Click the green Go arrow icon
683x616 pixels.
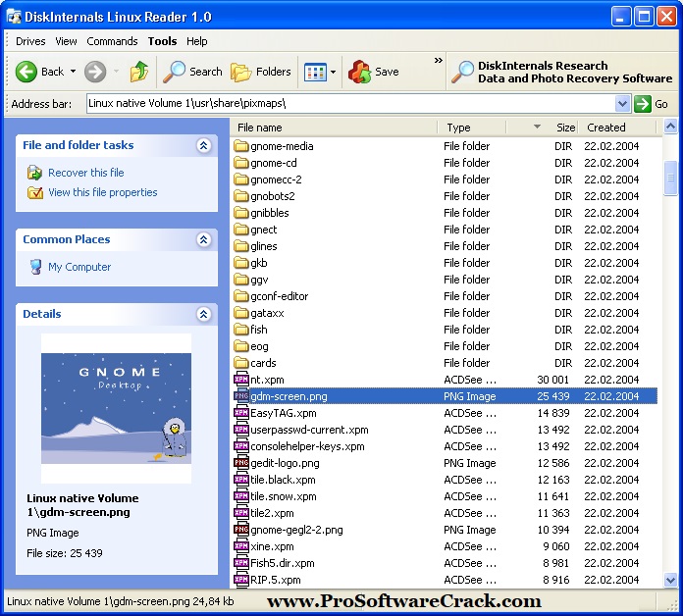[x=643, y=104]
